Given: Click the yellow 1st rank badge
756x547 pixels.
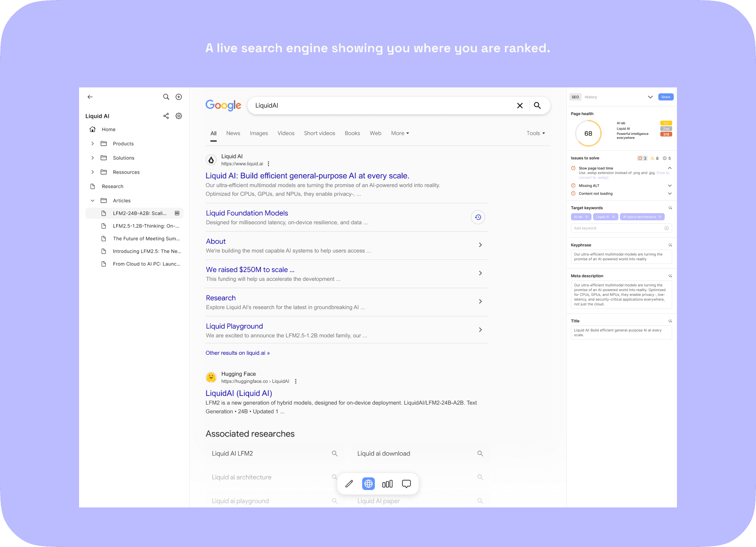Looking at the screenshot, I should point(666,123).
